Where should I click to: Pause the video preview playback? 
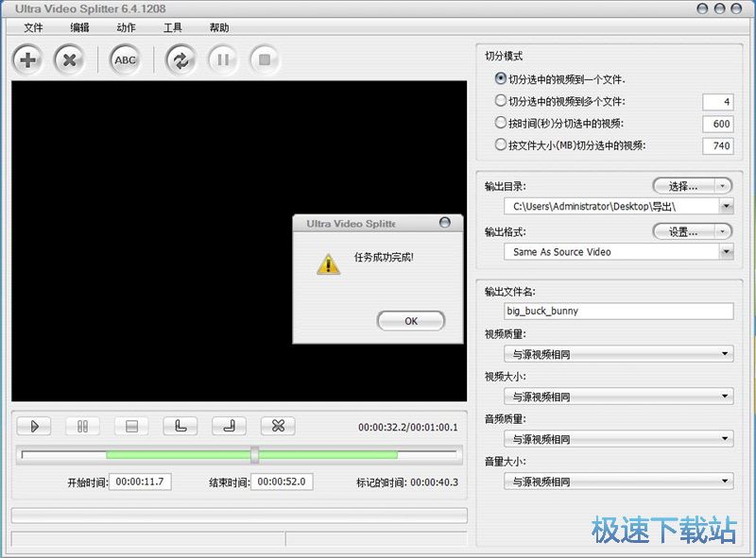pyautogui.click(x=82, y=426)
